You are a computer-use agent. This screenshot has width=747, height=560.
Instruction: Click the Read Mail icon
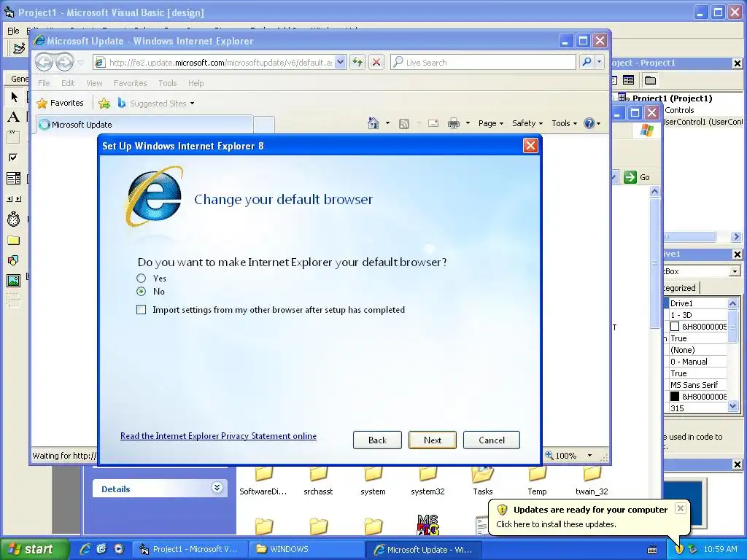click(433, 123)
